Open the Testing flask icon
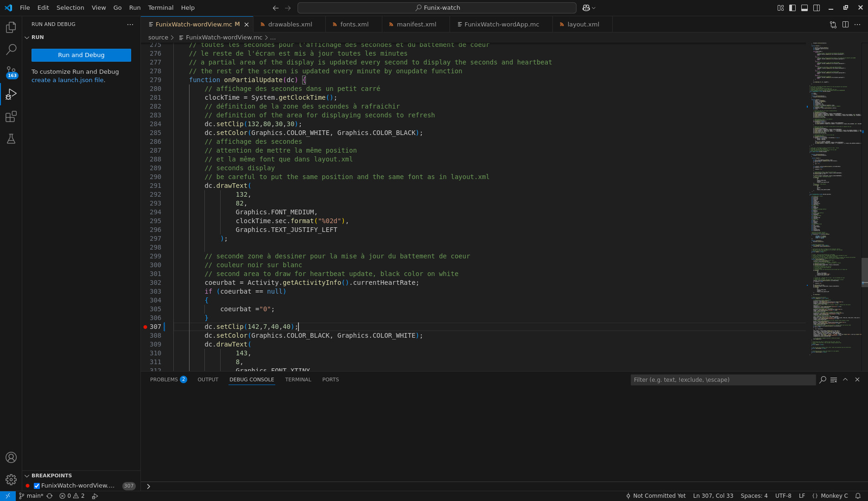Screen dimensions: 868x501 (11, 139)
